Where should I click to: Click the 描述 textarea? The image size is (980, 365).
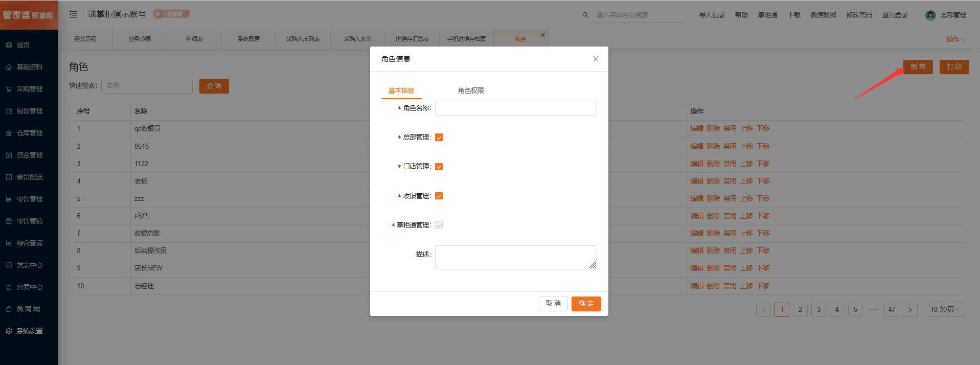point(516,257)
